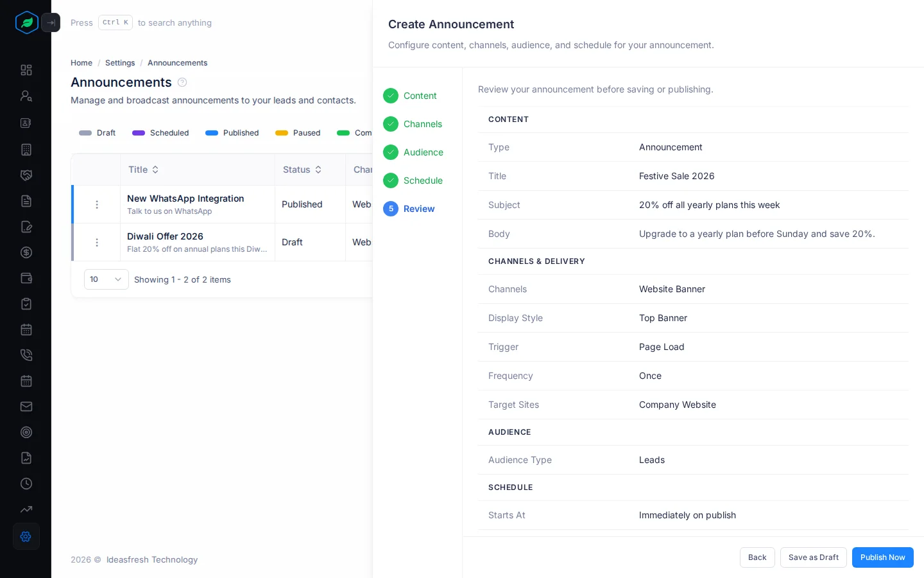Go to the Audience step
The image size is (924, 578).
tap(413, 152)
